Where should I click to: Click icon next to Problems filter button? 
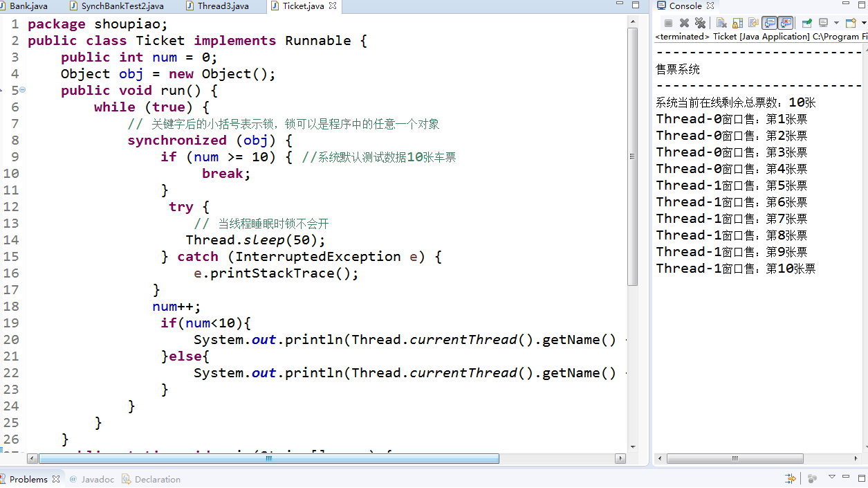click(x=812, y=478)
